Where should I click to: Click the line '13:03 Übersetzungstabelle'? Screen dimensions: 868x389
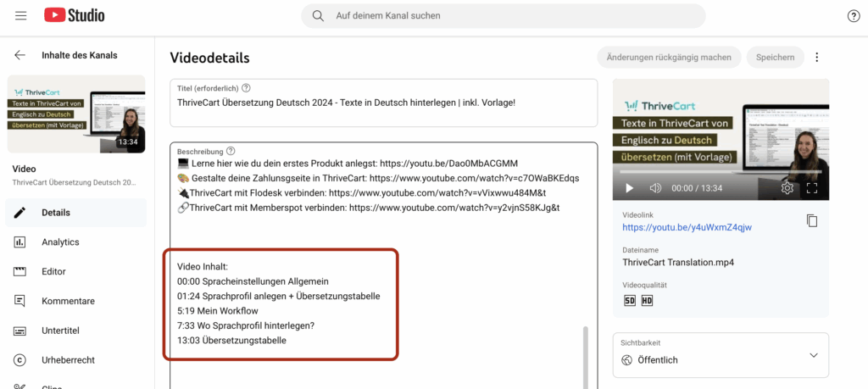point(231,341)
